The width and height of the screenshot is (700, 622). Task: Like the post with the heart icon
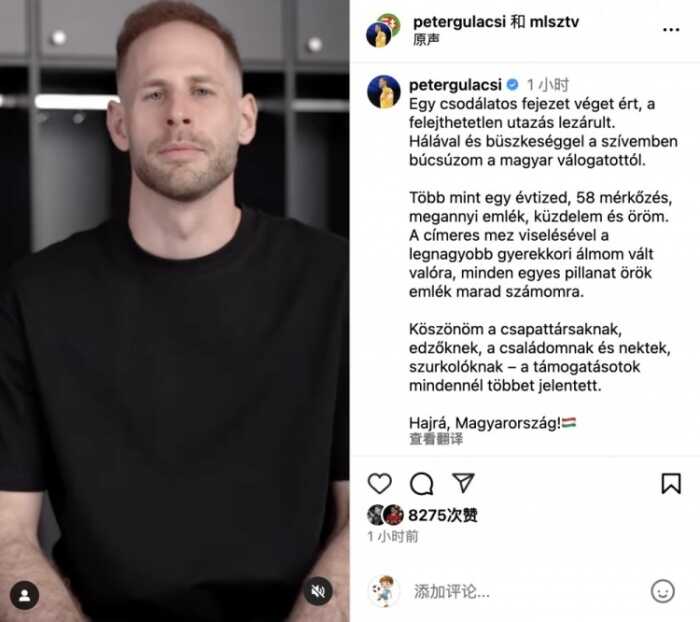pyautogui.click(x=379, y=483)
